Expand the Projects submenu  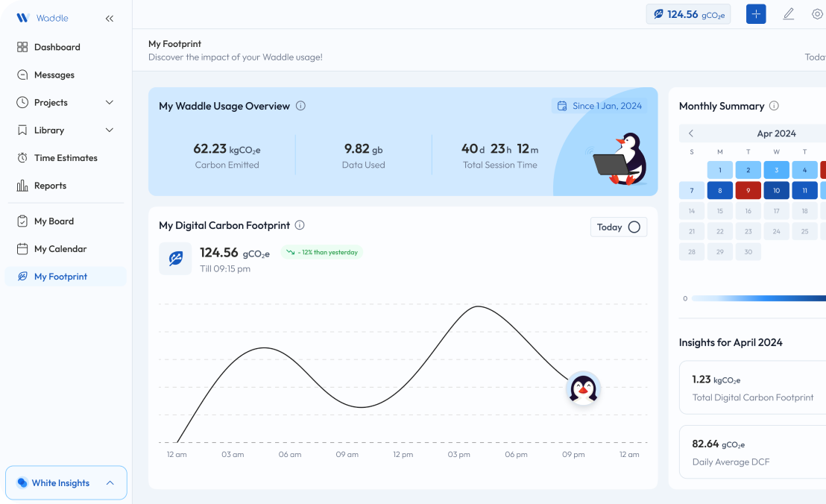[110, 103]
